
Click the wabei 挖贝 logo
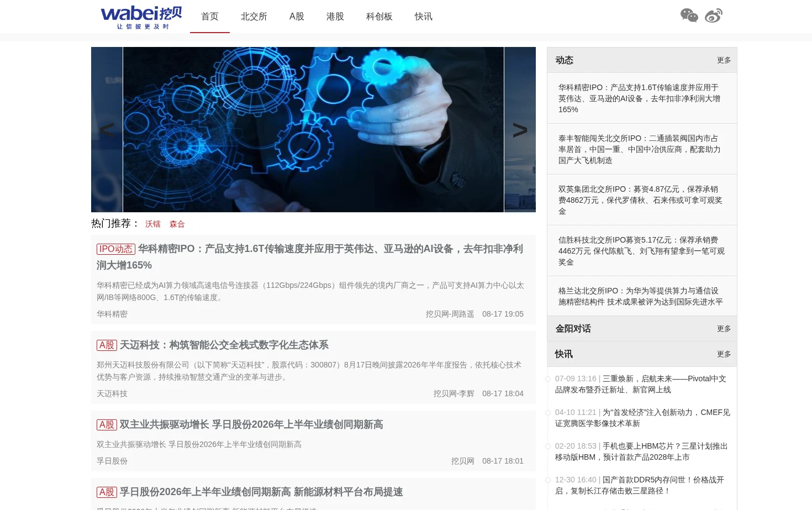pos(141,17)
